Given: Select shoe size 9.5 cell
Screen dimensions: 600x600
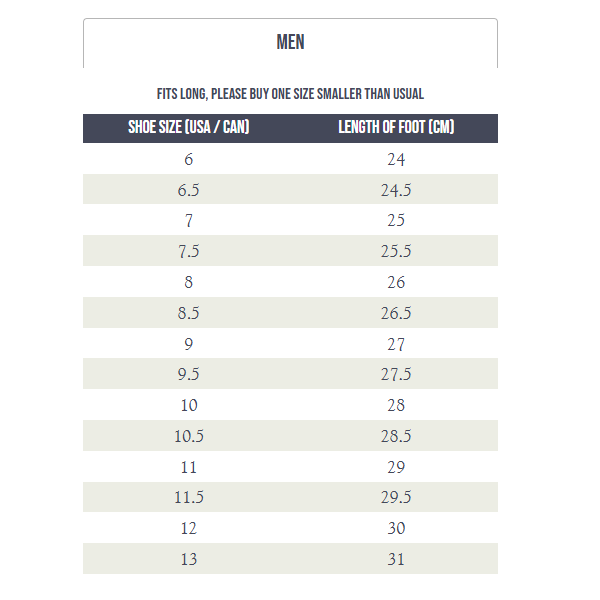Looking at the screenshot, I should pyautogui.click(x=188, y=375).
